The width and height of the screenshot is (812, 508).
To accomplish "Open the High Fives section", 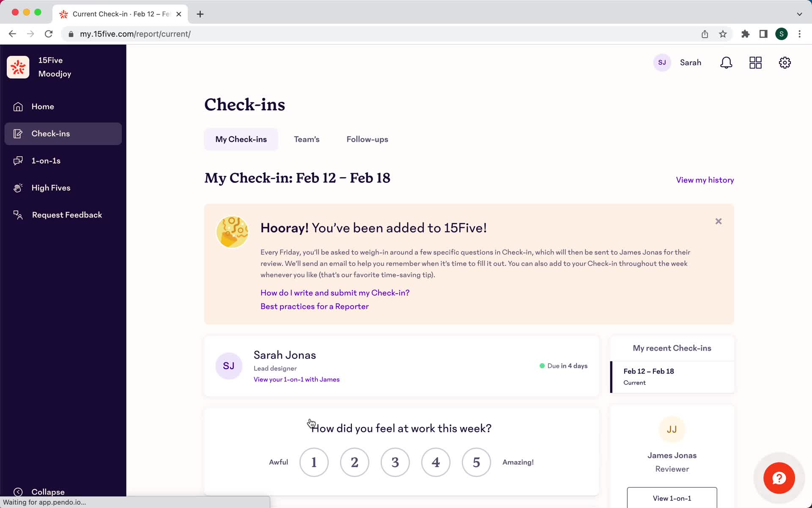I will [x=51, y=187].
